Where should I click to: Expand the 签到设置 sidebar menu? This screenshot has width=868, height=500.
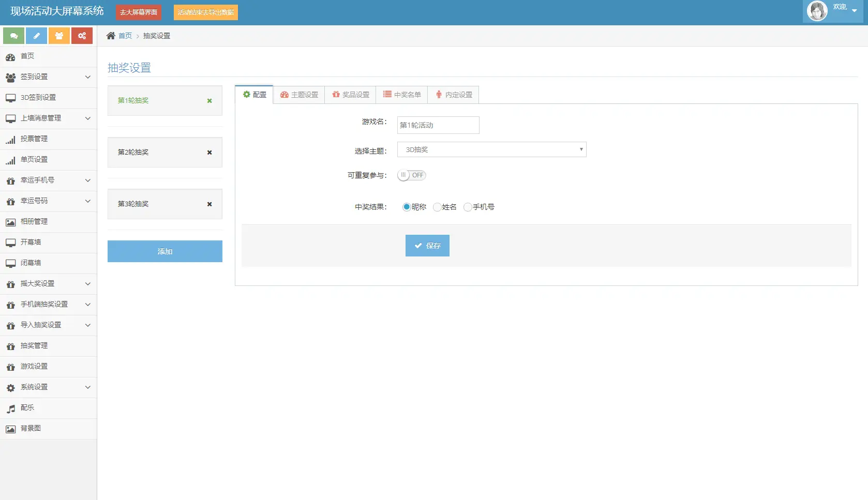tap(35, 77)
